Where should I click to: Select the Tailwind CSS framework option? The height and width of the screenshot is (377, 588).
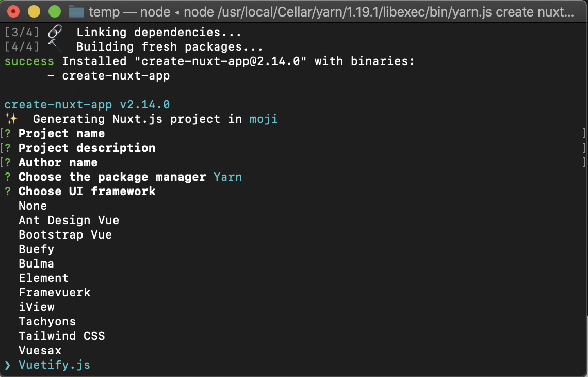tap(62, 336)
